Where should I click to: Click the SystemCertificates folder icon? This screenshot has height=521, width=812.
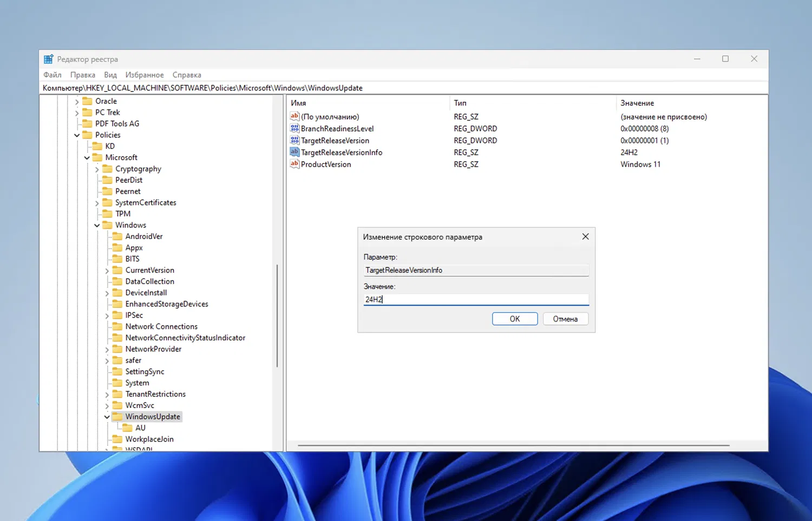[107, 203]
